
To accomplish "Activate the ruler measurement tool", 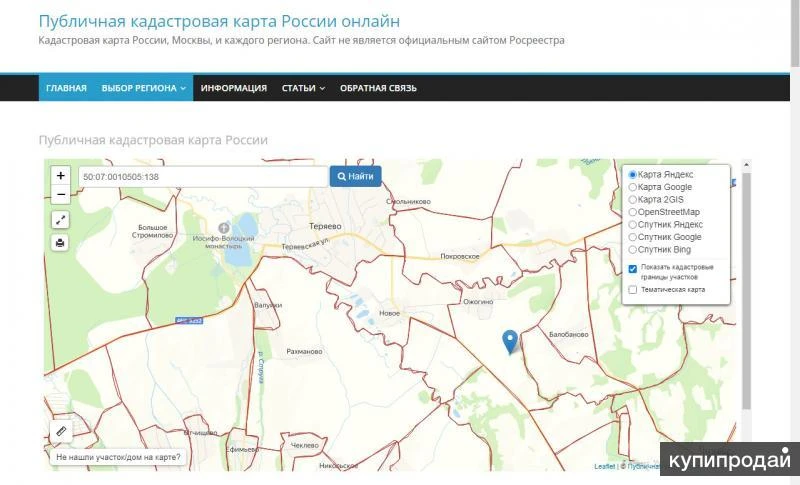I will (x=61, y=431).
